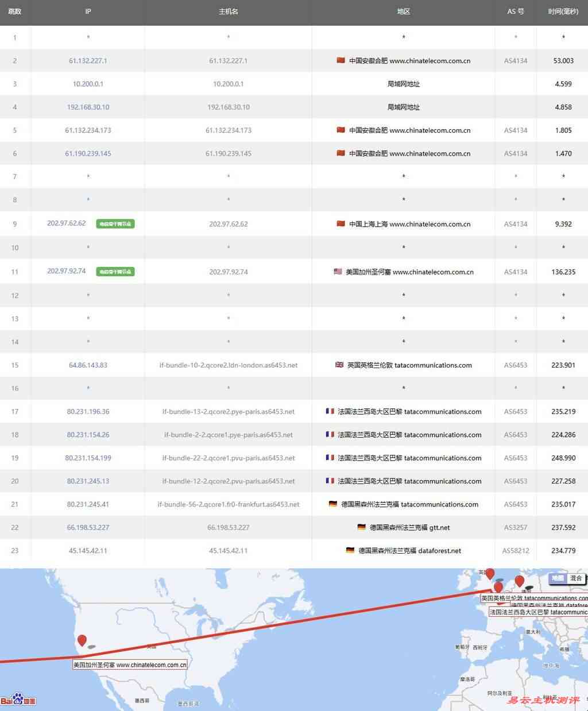Click the China flag in hop 2 row
The width and height of the screenshot is (588, 711).
pos(341,60)
